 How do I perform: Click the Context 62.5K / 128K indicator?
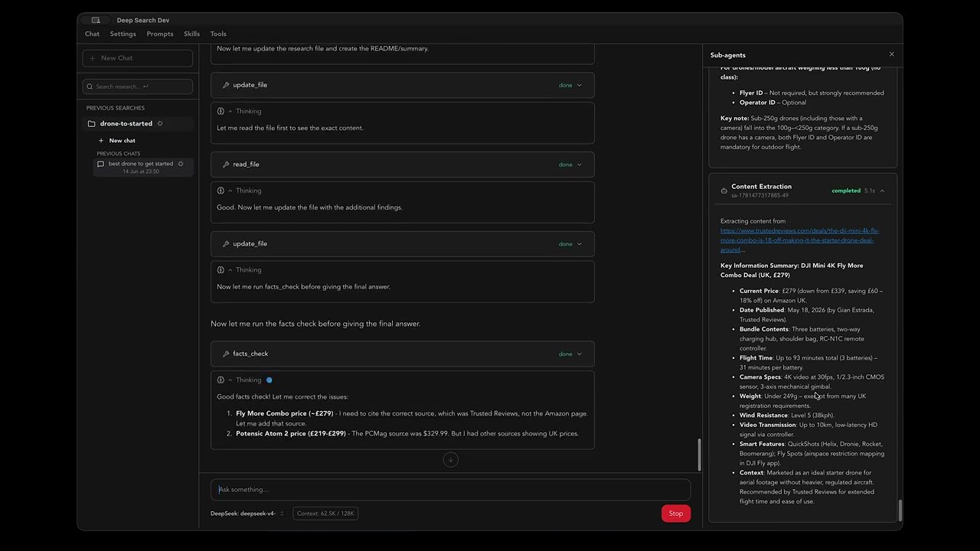(325, 514)
